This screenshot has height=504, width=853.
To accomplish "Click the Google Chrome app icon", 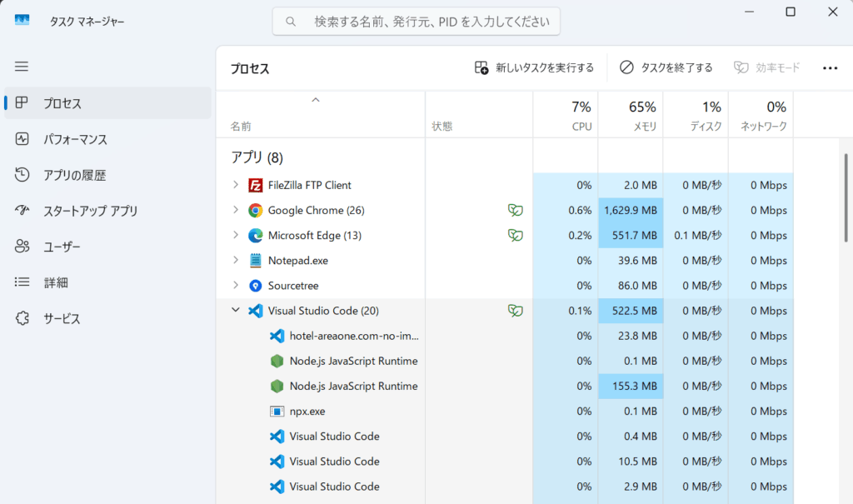I will [x=255, y=210].
